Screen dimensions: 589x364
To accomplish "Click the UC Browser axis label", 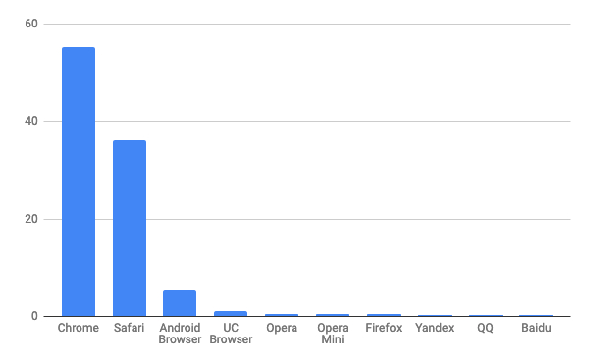I will pyautogui.click(x=231, y=334).
